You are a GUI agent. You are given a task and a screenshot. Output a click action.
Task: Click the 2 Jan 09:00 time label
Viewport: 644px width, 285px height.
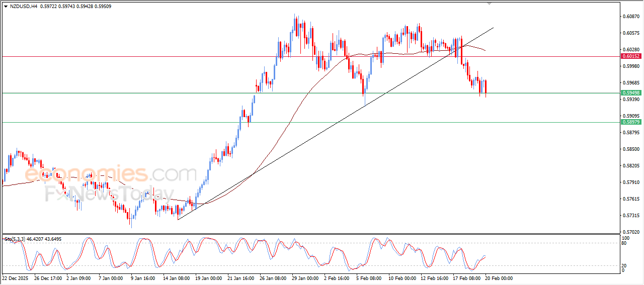click(79, 278)
